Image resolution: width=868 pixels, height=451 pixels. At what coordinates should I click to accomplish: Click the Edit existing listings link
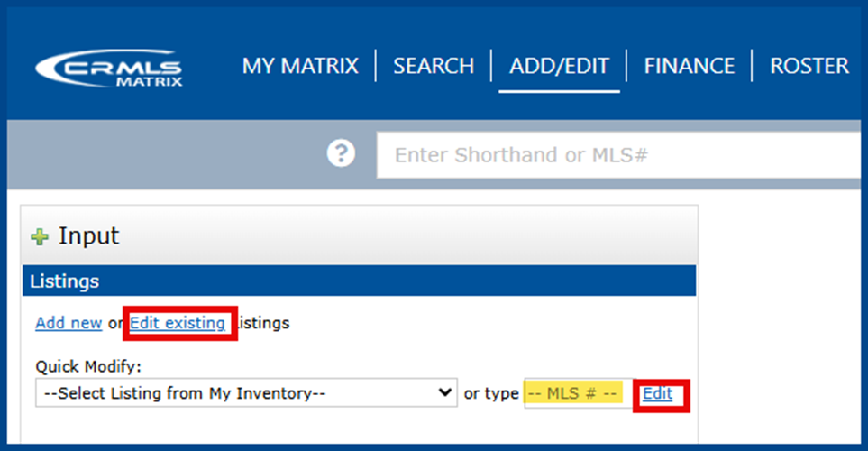pos(178,323)
